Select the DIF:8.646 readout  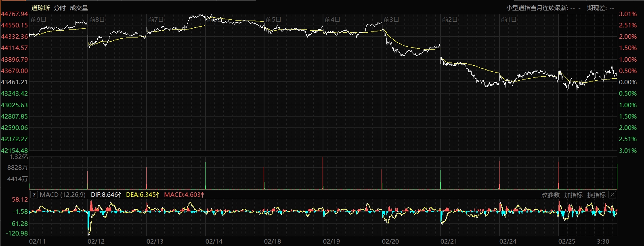106,195
